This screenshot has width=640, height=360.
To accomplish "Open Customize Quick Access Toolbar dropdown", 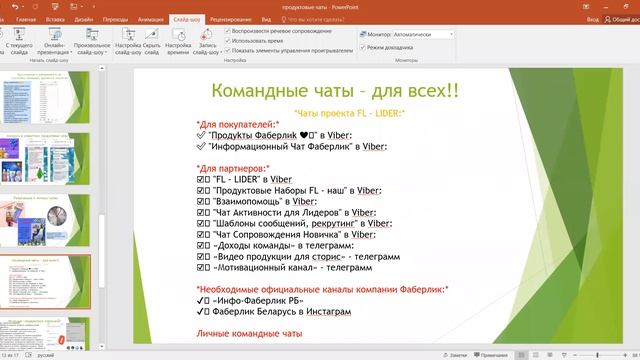I will [x=93, y=7].
